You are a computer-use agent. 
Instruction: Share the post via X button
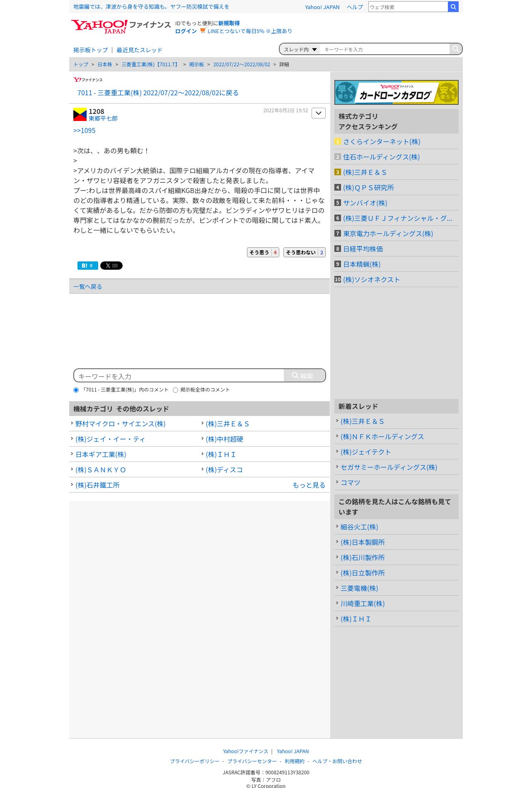point(111,266)
